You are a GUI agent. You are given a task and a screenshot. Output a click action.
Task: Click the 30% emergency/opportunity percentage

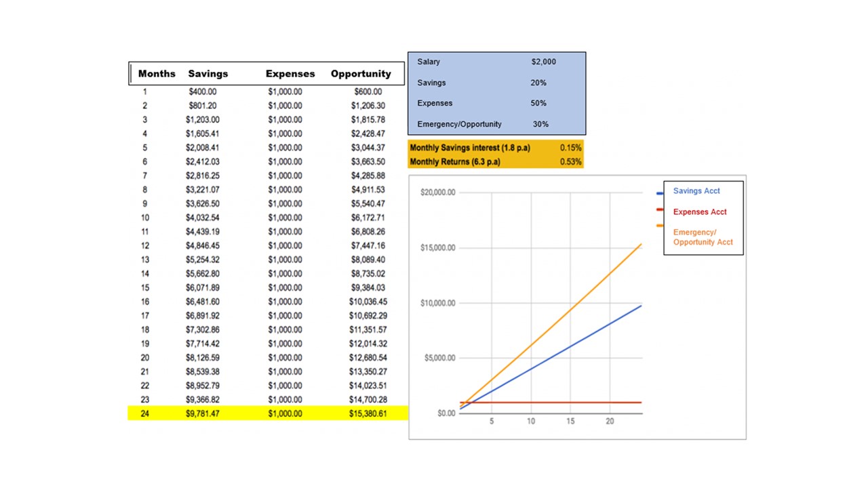point(540,124)
